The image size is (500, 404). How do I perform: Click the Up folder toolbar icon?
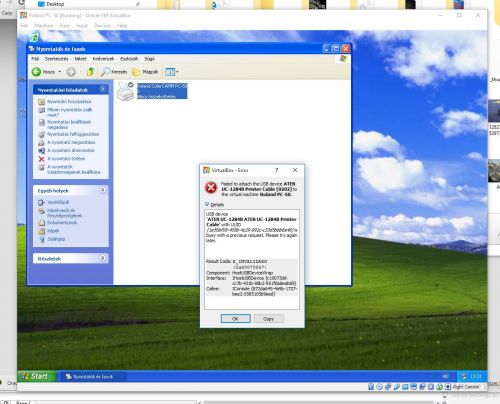click(90, 72)
